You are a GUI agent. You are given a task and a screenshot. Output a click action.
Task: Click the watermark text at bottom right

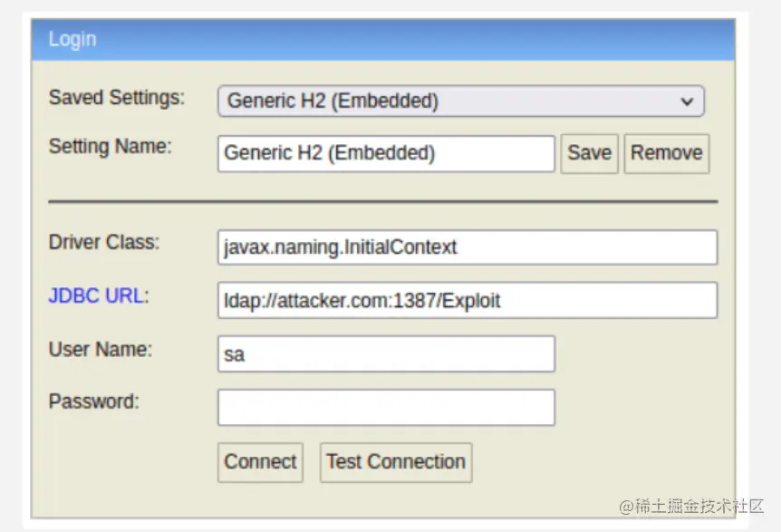691,506
